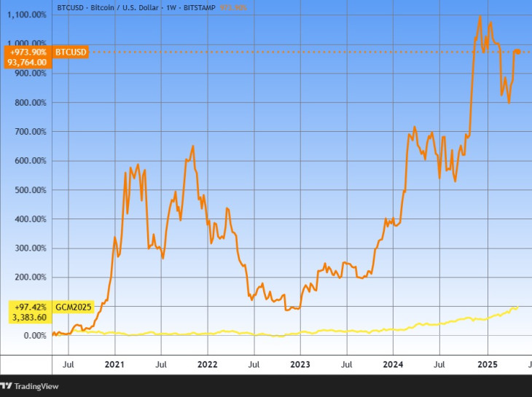
Task: Click the BTCUSD orange price label
Action: point(71,52)
